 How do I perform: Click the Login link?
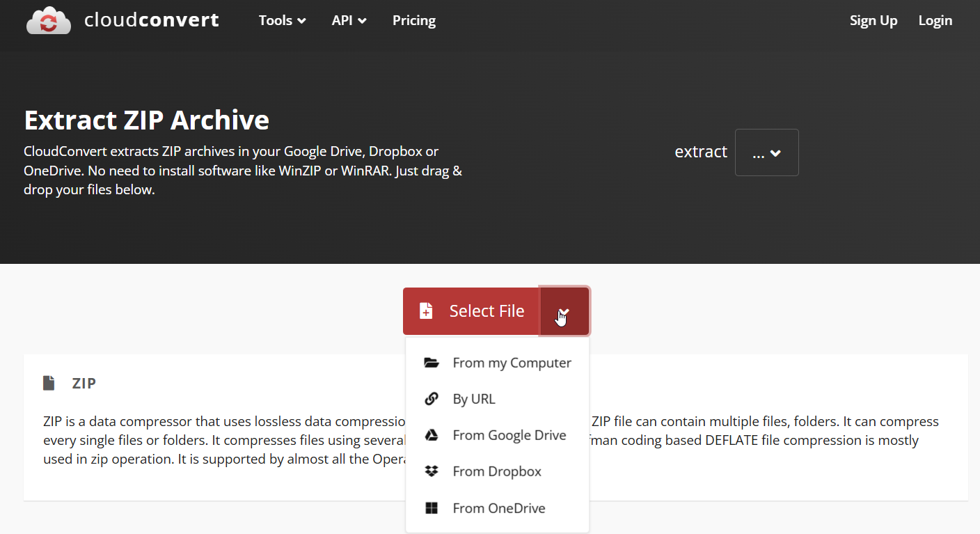[935, 20]
